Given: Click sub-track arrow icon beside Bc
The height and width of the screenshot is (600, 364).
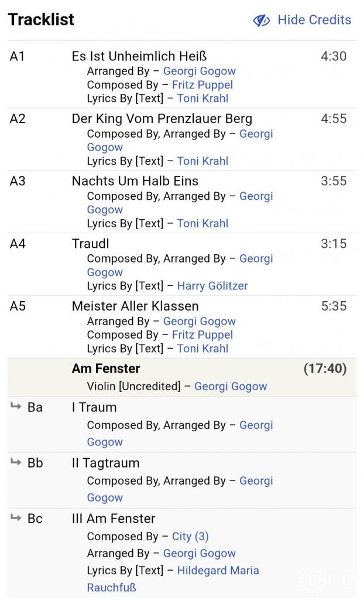Looking at the screenshot, I should [16, 517].
